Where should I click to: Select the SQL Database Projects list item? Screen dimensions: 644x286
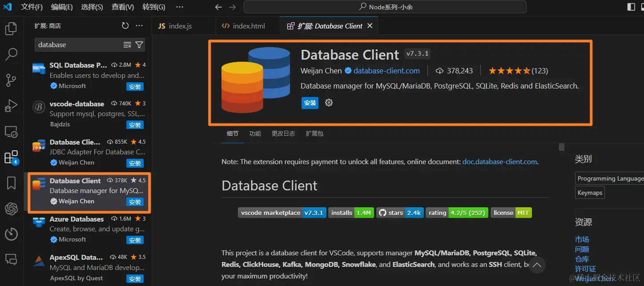coord(88,76)
